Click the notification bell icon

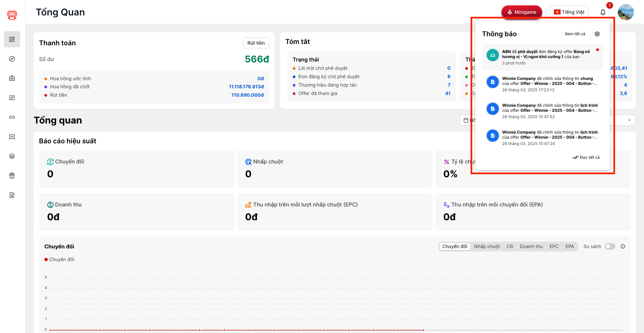(603, 12)
